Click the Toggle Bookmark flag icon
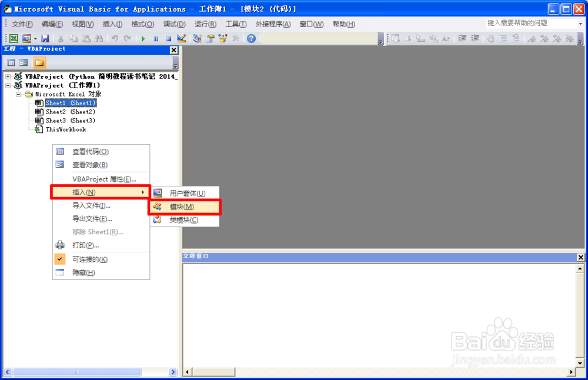The image size is (588, 380). pos(532,38)
